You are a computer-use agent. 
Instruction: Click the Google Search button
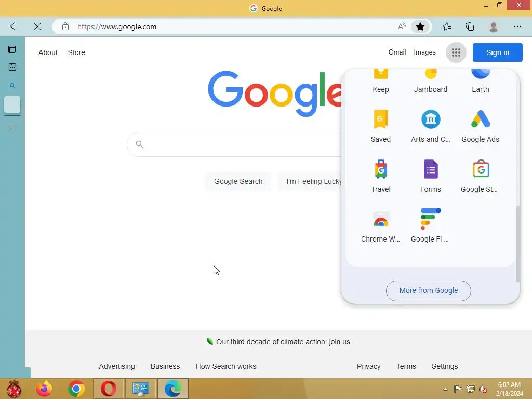(x=238, y=181)
